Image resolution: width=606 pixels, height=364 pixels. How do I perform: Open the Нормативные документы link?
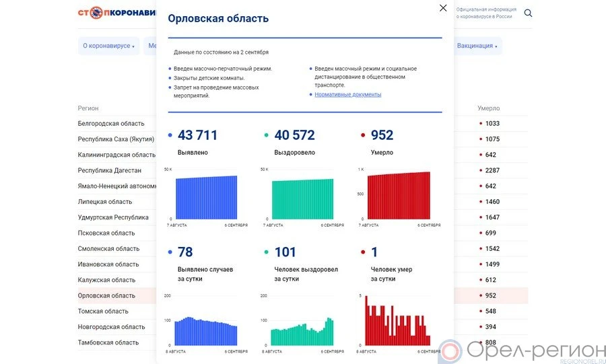tap(347, 94)
